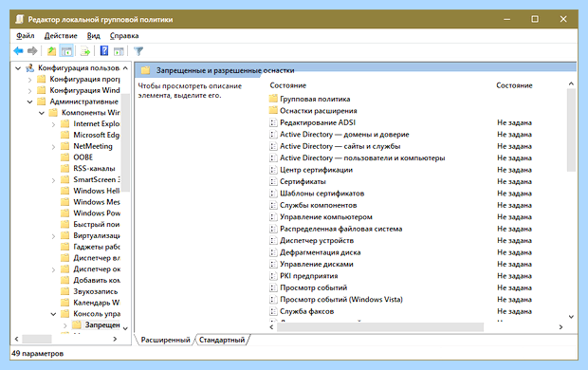The image size is (588, 370).
Task: Click the user icon of Конфигурация пользователя
Action: click(30, 68)
